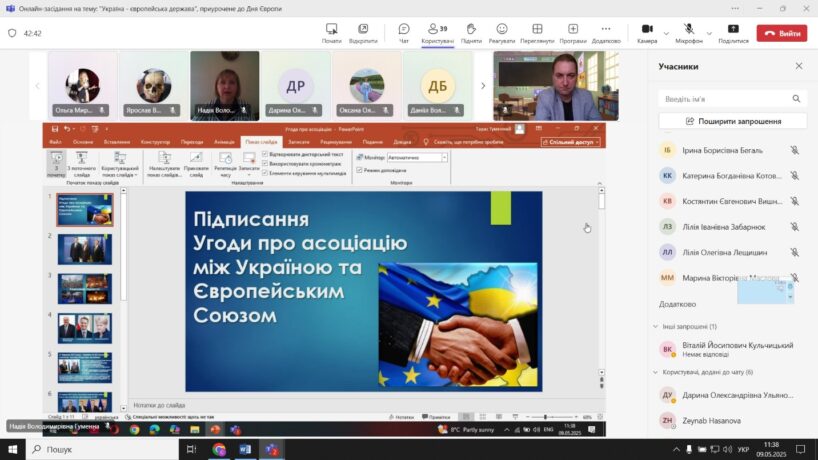The height and width of the screenshot is (460, 818).
Task: Open the Реагувати reactions icon
Action: point(502,32)
